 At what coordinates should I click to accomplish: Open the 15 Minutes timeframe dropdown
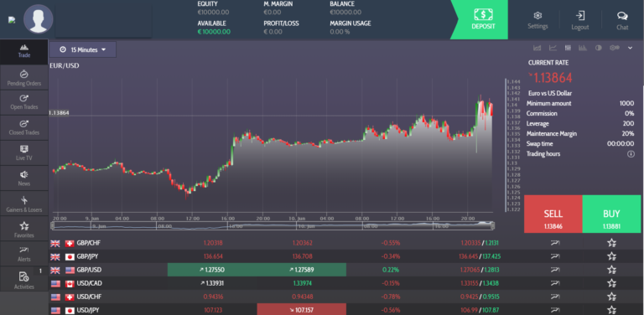pyautogui.click(x=82, y=49)
